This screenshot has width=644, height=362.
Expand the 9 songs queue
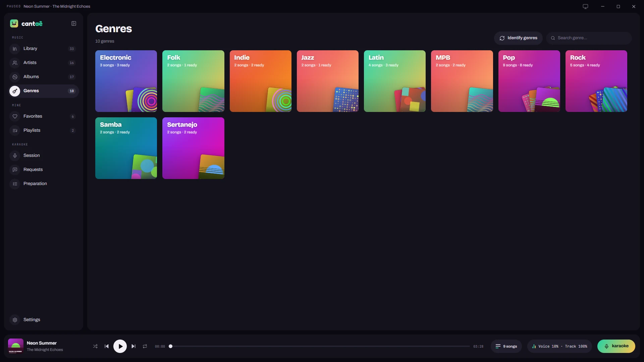(x=506, y=346)
